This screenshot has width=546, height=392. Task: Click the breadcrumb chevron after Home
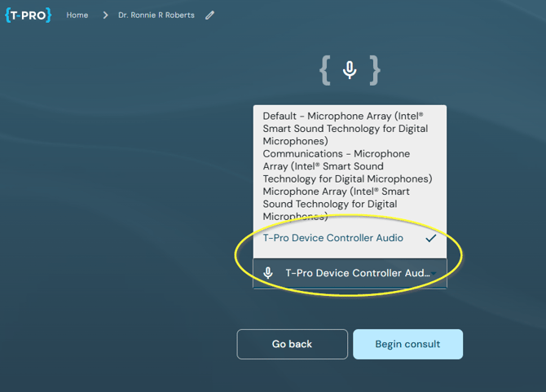coord(105,15)
